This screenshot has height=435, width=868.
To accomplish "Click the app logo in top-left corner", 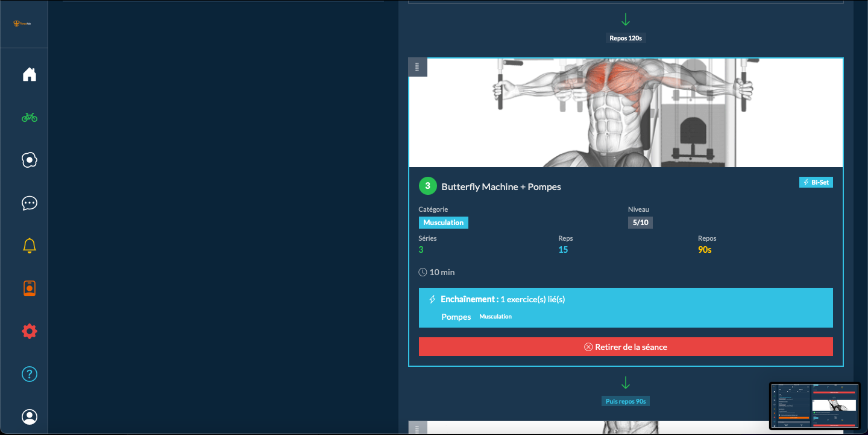I will click(23, 24).
